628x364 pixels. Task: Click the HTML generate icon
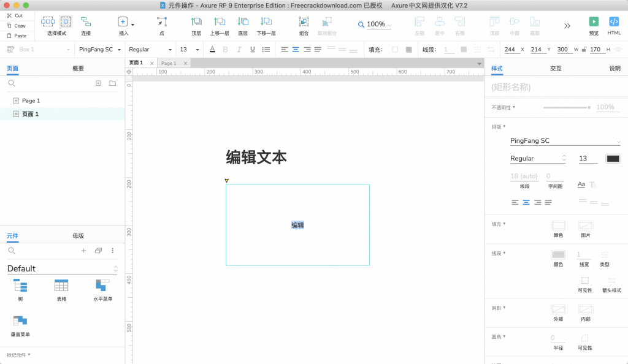[614, 22]
